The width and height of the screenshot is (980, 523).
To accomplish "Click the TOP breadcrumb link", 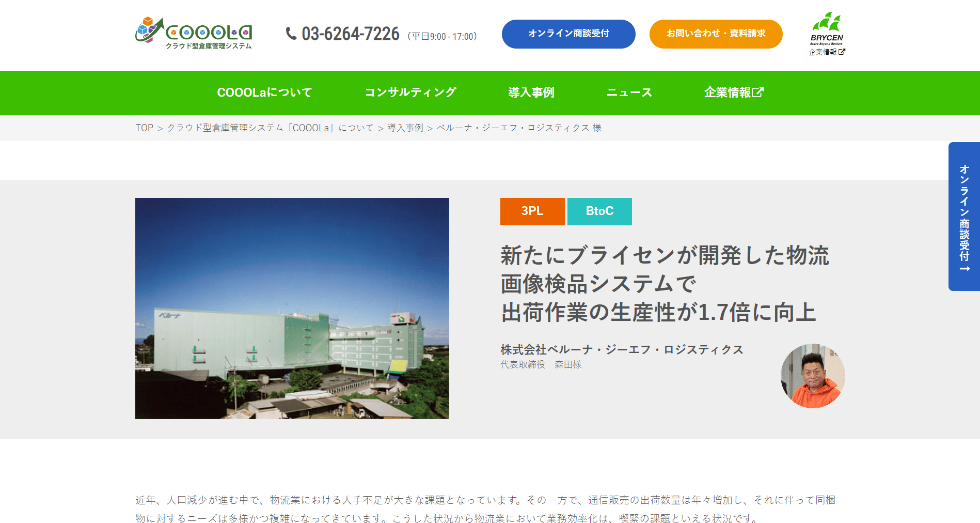I will (x=145, y=128).
